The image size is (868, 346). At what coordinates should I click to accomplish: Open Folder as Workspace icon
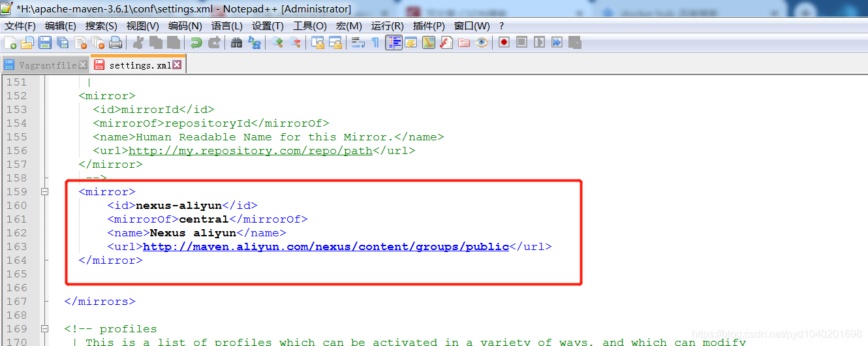click(x=464, y=42)
